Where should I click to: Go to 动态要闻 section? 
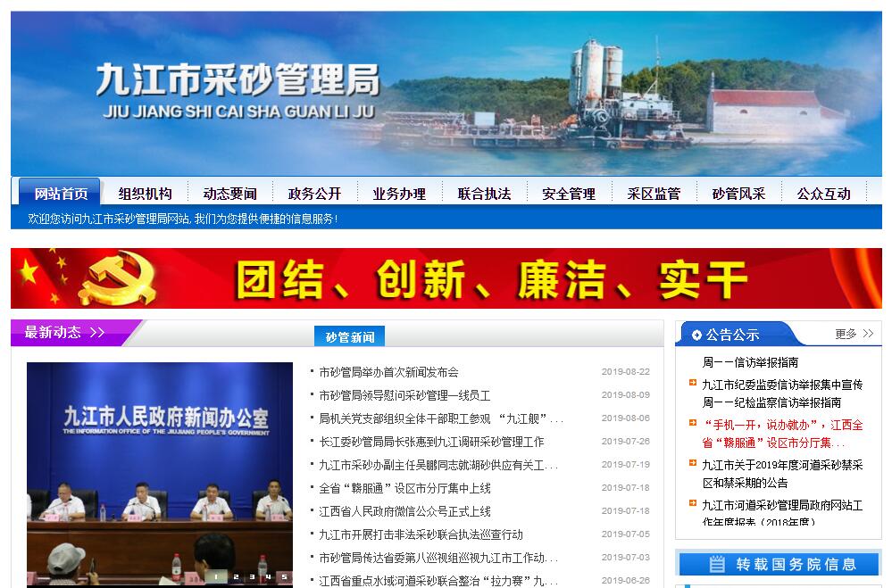(x=229, y=194)
